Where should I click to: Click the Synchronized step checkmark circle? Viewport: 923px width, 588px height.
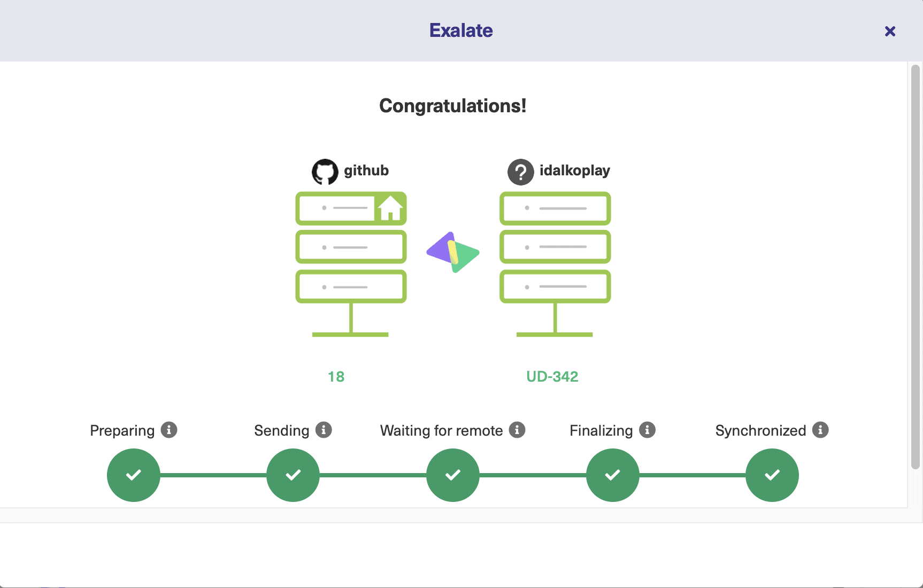tap(772, 475)
